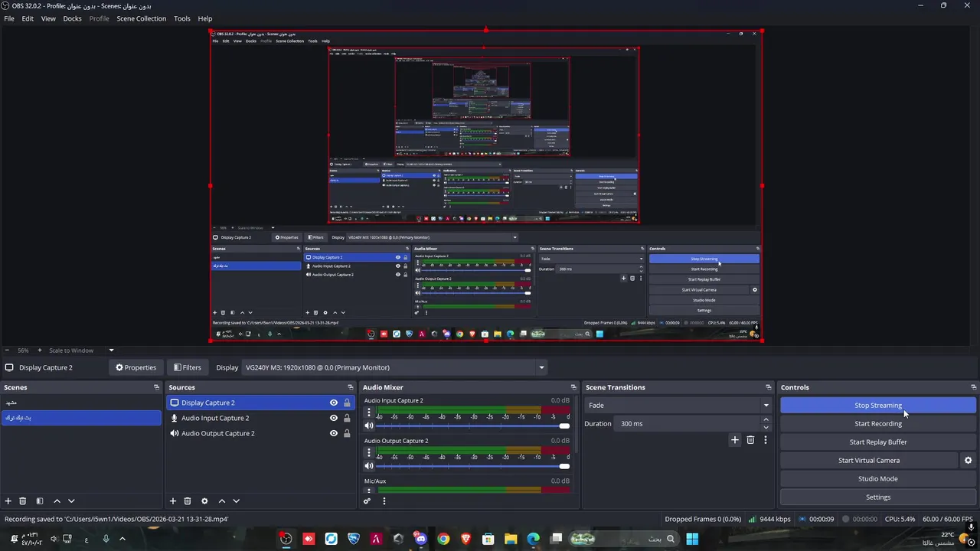Hide Display Capture 2 source

[334, 403]
